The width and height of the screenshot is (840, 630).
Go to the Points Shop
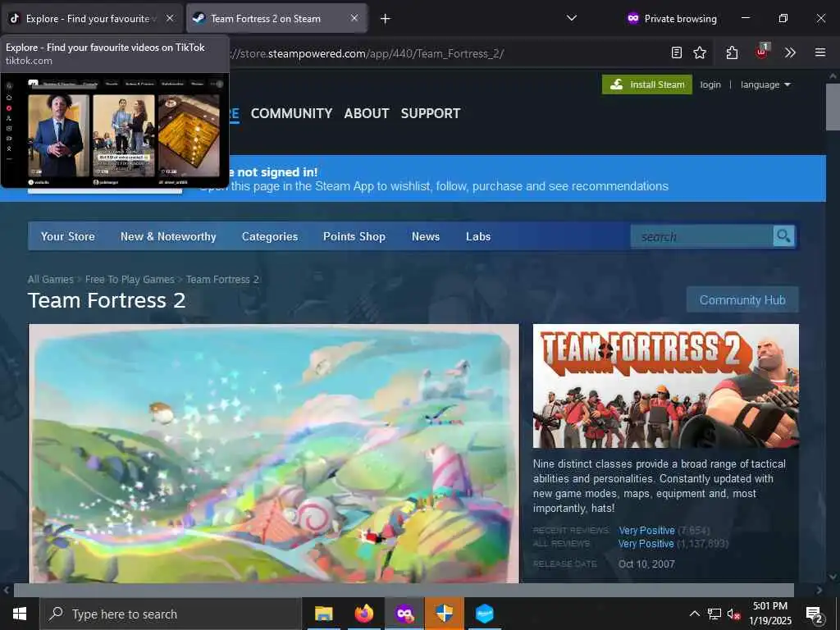(354, 236)
